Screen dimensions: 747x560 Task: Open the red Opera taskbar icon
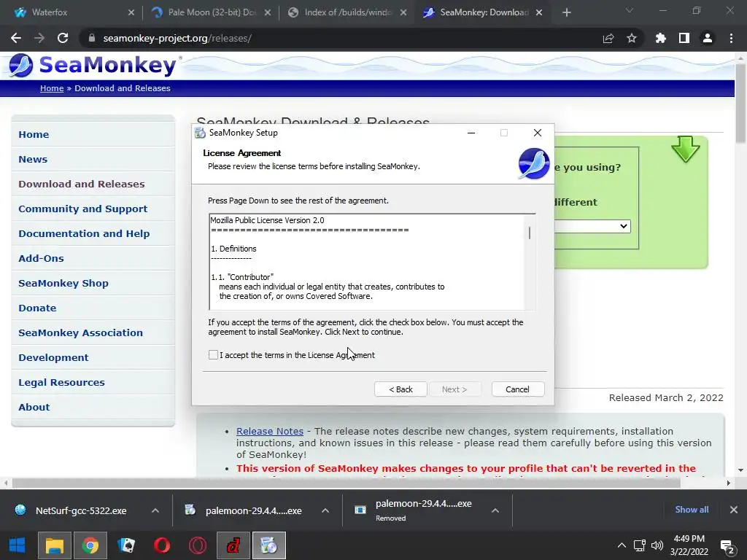162,545
